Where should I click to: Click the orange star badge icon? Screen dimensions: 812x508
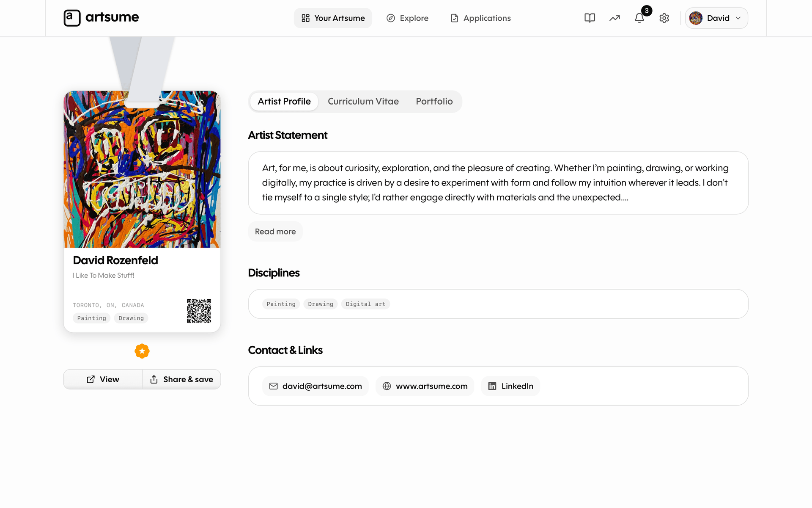point(142,351)
